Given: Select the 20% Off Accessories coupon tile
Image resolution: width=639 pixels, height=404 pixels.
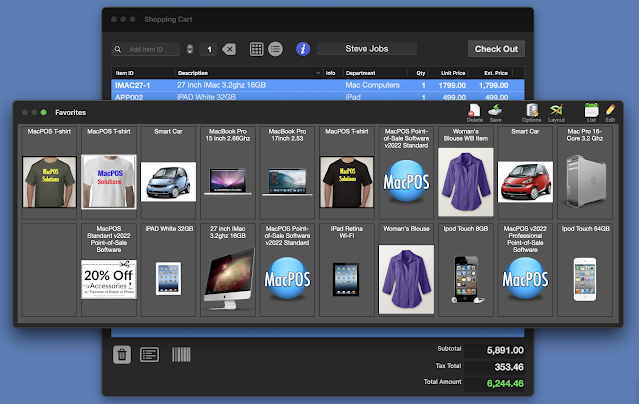Looking at the screenshot, I should click(109, 270).
